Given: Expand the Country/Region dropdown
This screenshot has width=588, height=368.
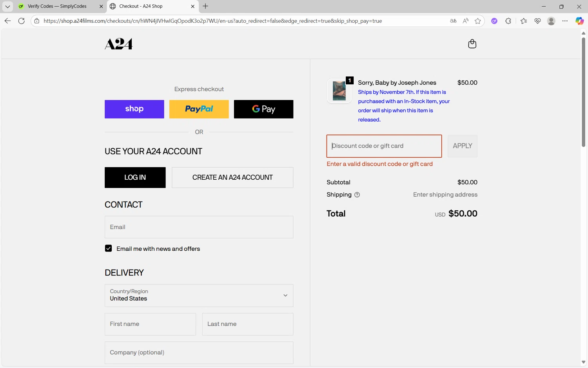Looking at the screenshot, I should (x=199, y=295).
